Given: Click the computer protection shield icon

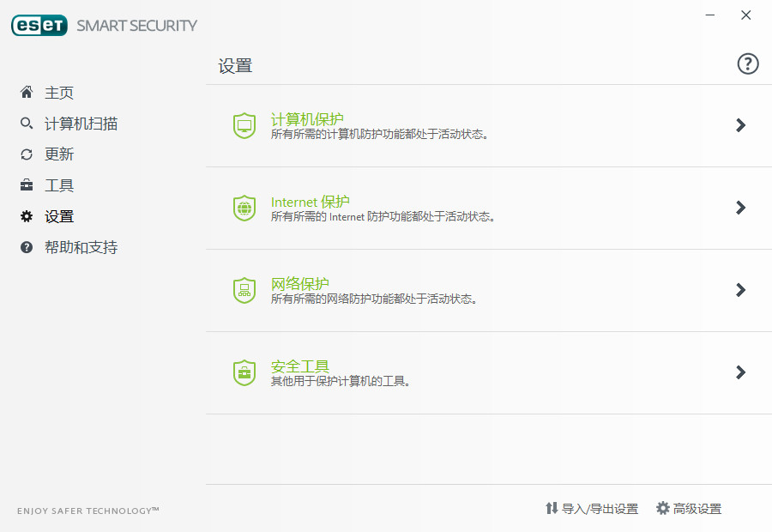Looking at the screenshot, I should click(x=244, y=126).
